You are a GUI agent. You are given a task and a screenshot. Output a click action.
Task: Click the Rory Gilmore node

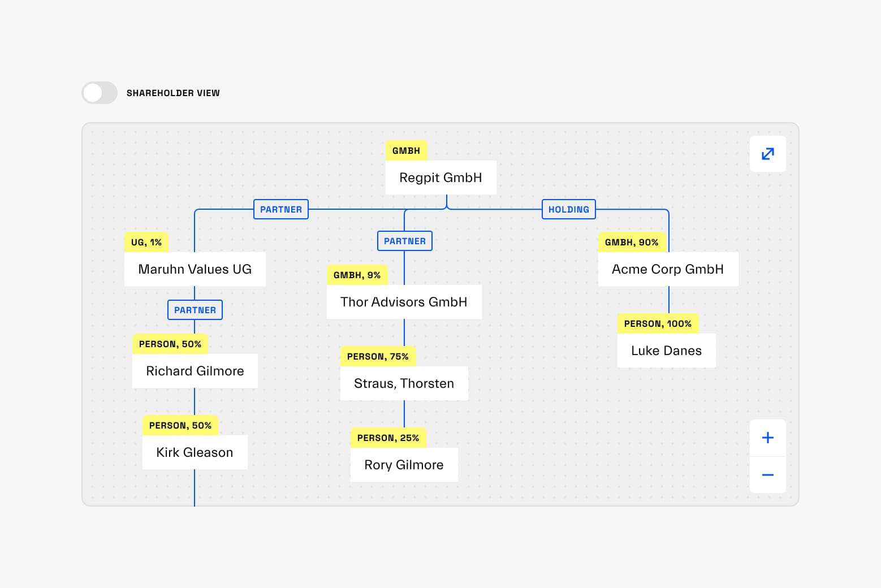[x=404, y=464]
